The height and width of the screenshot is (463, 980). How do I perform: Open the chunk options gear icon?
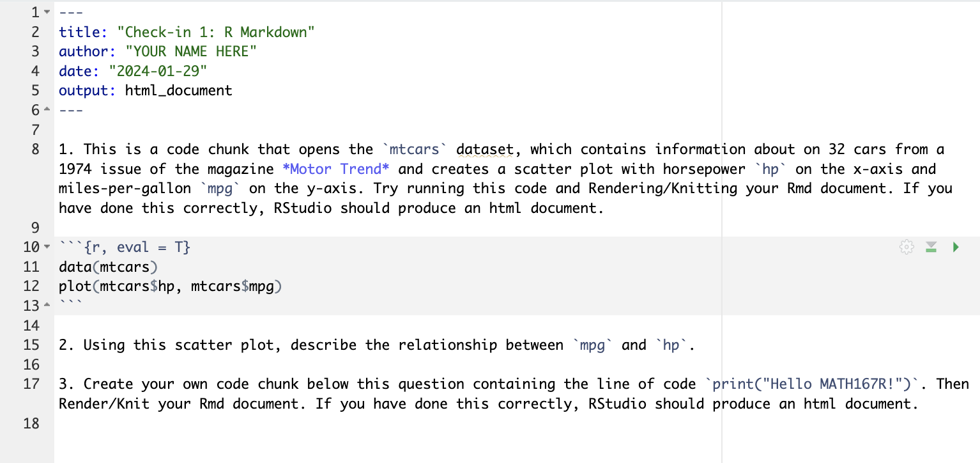tap(906, 247)
